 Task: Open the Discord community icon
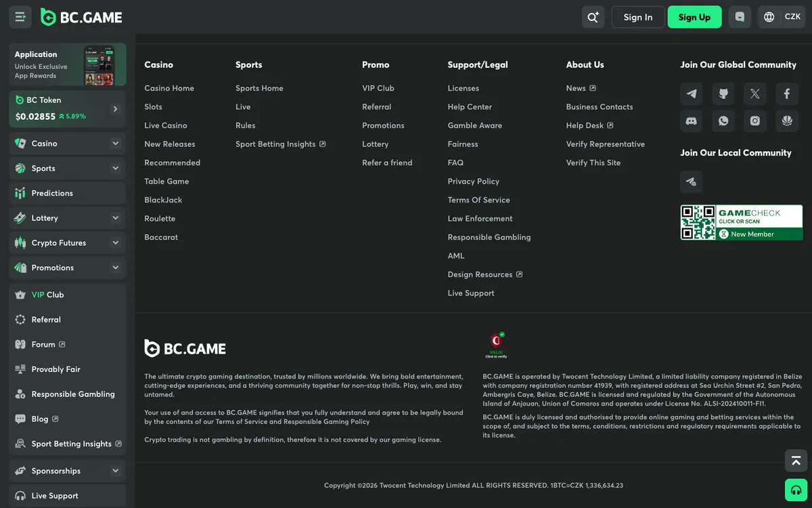point(692,121)
